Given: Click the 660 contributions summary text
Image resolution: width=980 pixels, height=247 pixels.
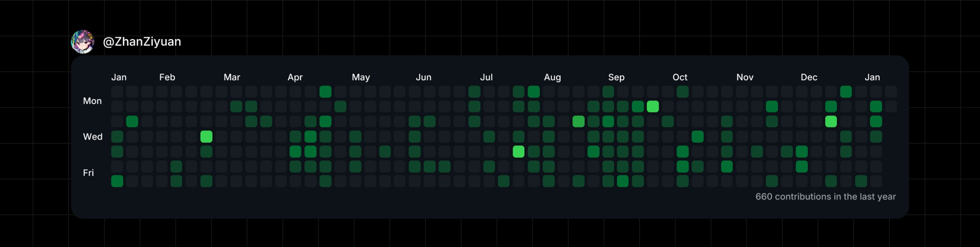Looking at the screenshot, I should pyautogui.click(x=825, y=197).
